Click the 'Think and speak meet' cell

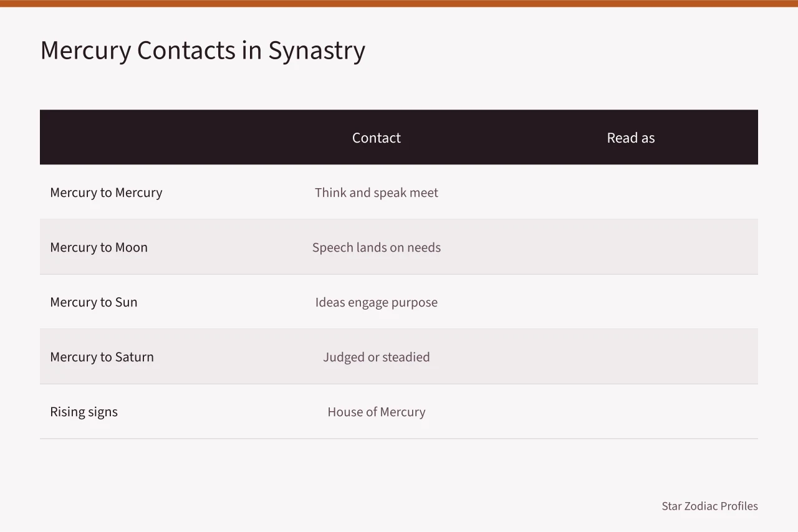377,192
